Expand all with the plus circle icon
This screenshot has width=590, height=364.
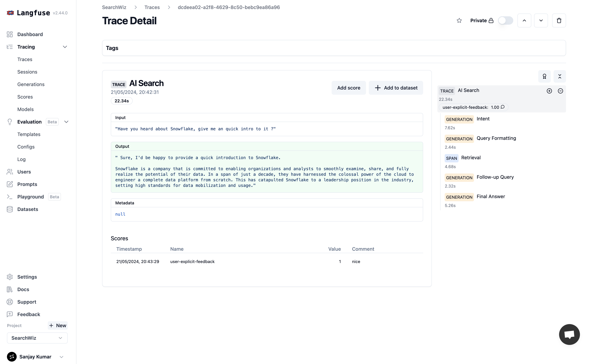(x=549, y=91)
